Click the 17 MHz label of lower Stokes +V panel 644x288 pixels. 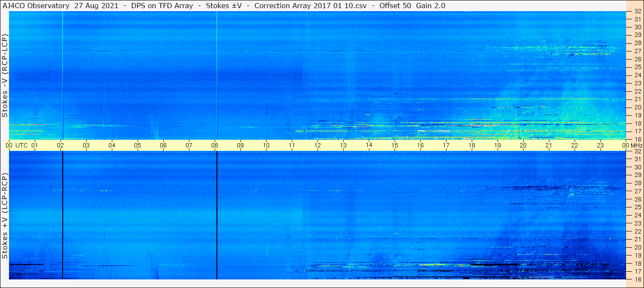637,271
